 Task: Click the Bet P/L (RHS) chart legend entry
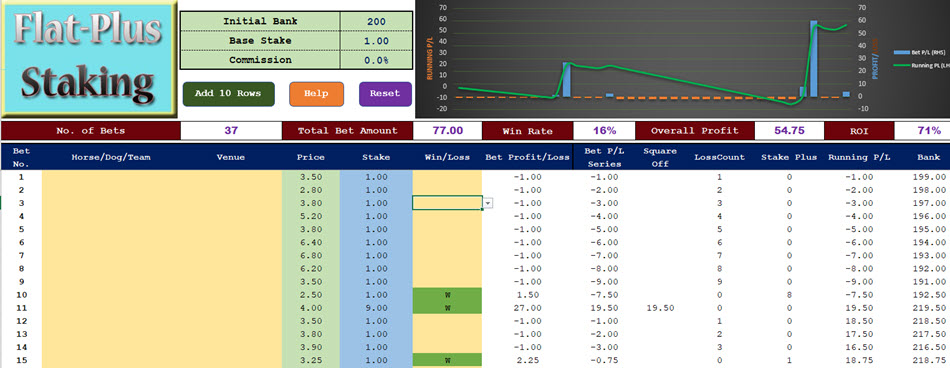919,53
